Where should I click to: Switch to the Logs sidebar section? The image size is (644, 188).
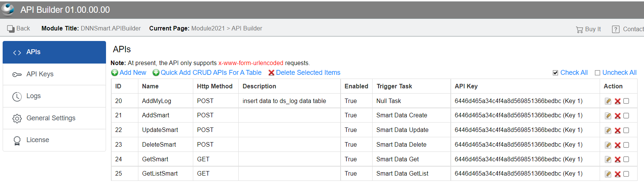point(54,96)
